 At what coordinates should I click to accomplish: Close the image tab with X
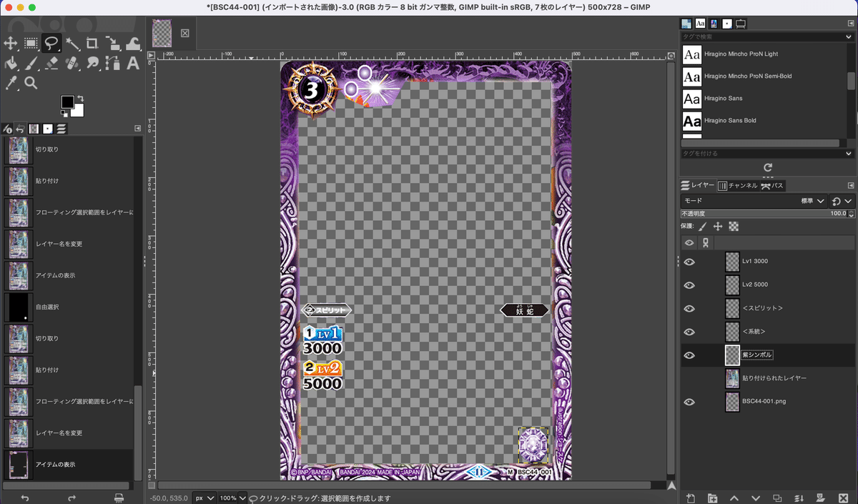(184, 33)
